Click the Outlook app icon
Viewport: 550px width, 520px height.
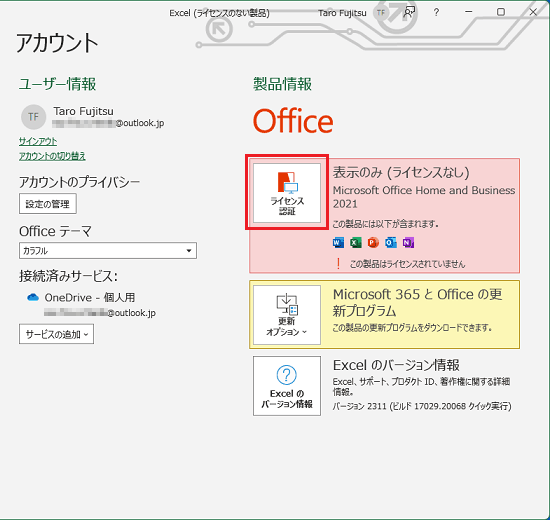[x=391, y=242]
